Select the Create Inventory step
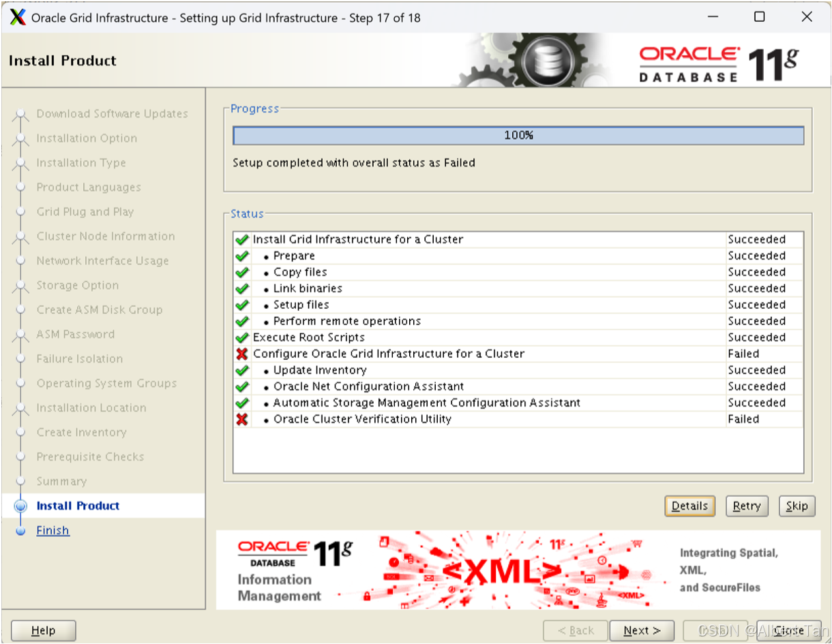Image resolution: width=832 pixels, height=644 pixels. coord(81,432)
